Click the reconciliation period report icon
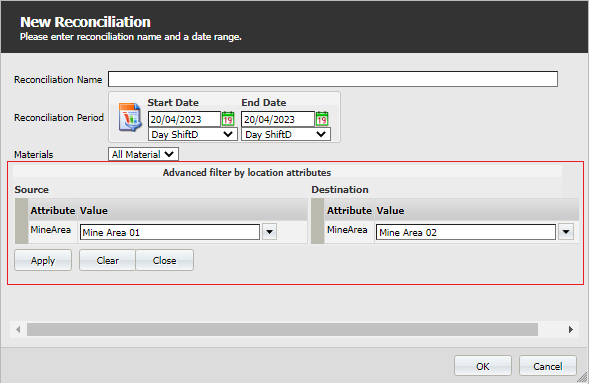 (x=130, y=117)
